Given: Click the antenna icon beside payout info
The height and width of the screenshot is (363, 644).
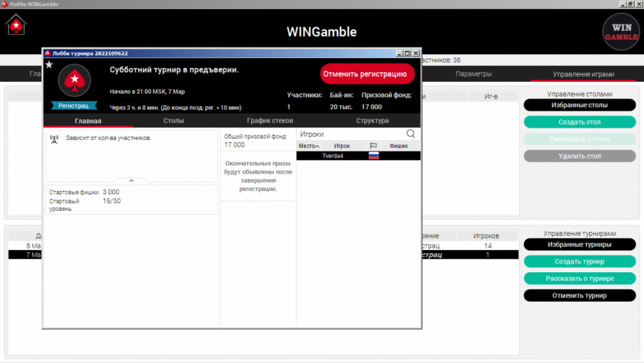Looking at the screenshot, I should [x=54, y=139].
